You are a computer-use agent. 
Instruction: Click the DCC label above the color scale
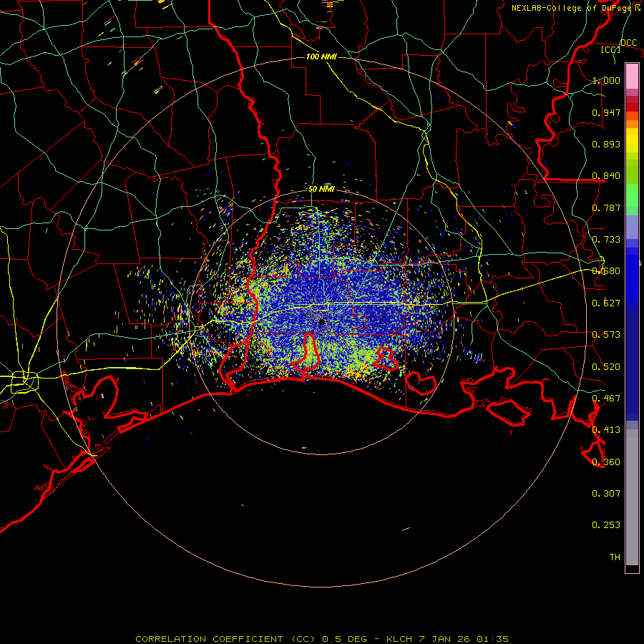coord(628,43)
